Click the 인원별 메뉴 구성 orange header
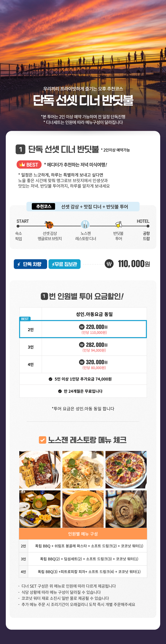Image resolution: width=166 pixels, height=644 pixels. [x=83, y=534]
